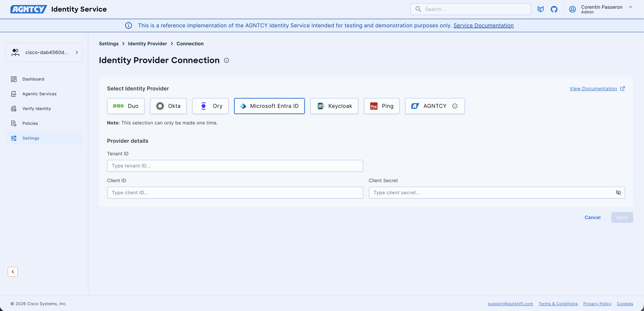The image size is (644, 311).
Task: Select AGNTCY as identity provider
Action: click(x=435, y=106)
